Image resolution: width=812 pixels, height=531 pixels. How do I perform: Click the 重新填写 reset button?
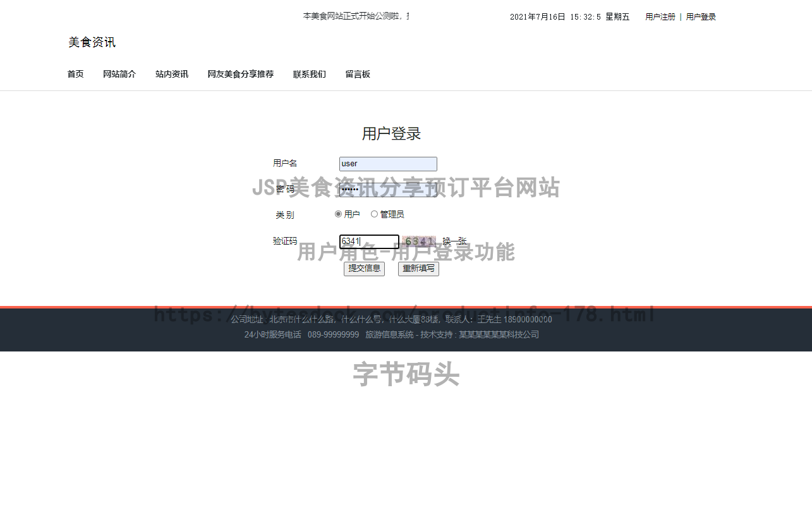coord(418,269)
